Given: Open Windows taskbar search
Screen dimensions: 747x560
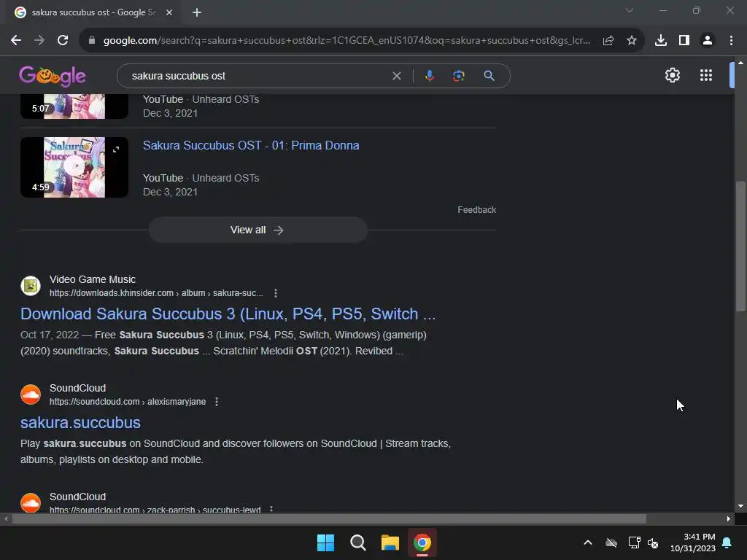Looking at the screenshot, I should click(x=357, y=542).
